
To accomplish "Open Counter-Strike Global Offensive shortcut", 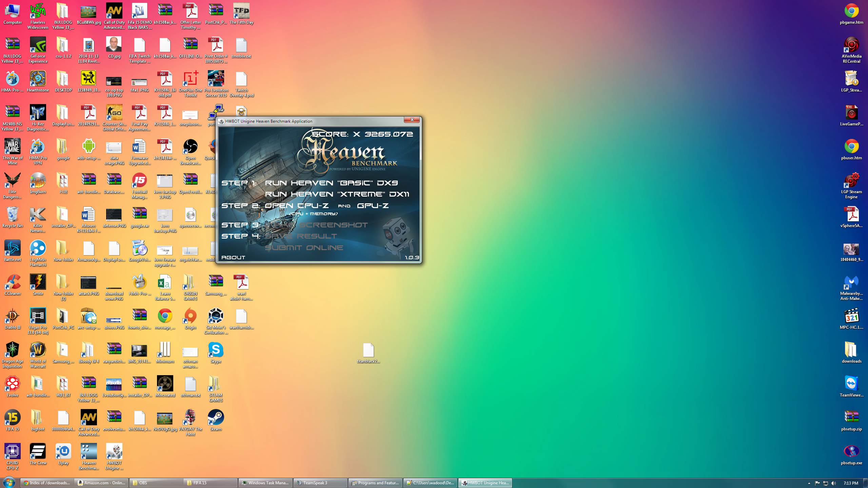I will (114, 118).
